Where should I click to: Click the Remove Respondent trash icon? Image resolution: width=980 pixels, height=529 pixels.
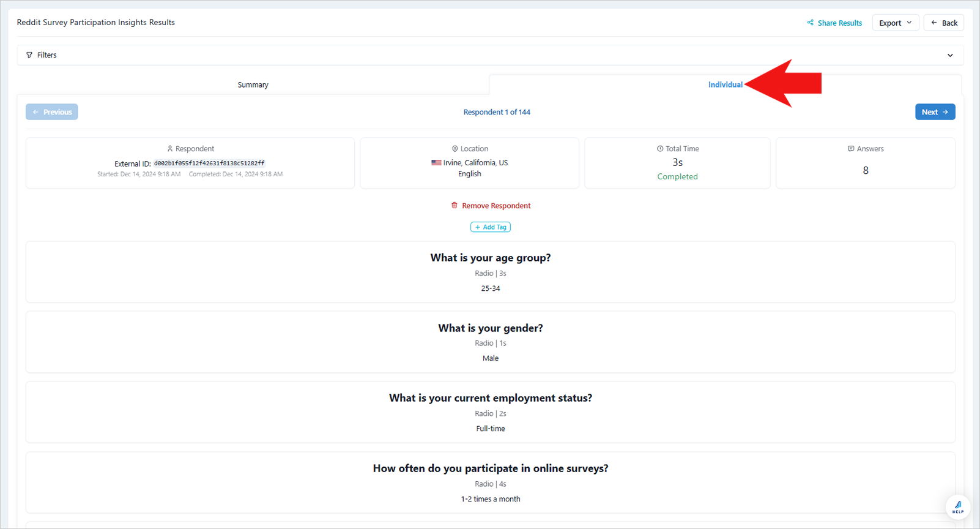[455, 205]
